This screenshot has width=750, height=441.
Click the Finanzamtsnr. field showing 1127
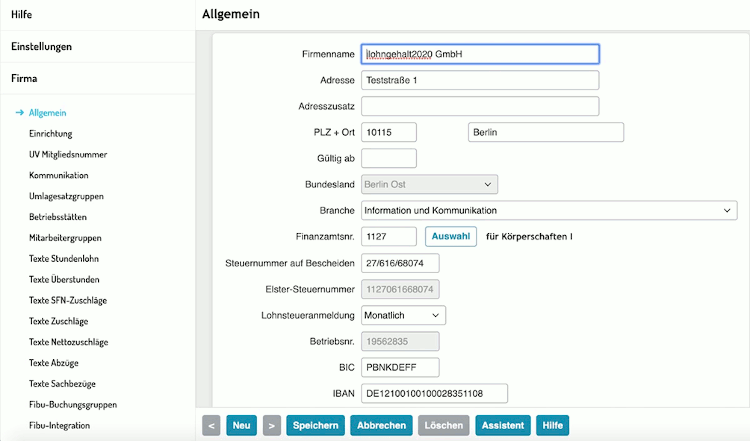click(x=388, y=236)
